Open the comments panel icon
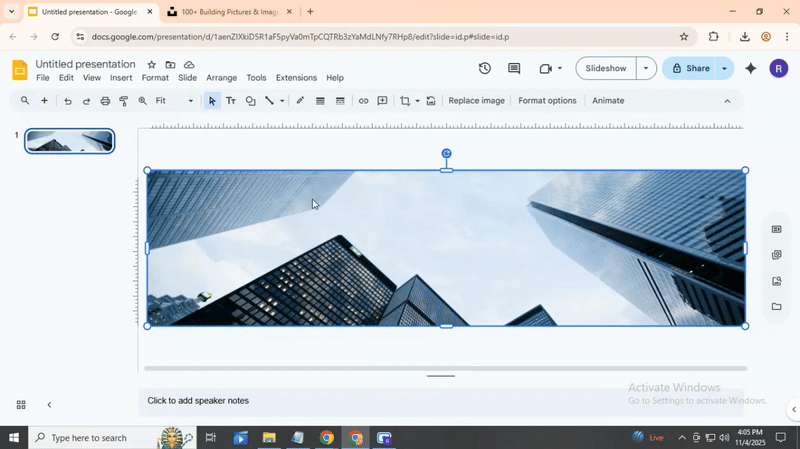The width and height of the screenshot is (800, 449). tap(514, 69)
